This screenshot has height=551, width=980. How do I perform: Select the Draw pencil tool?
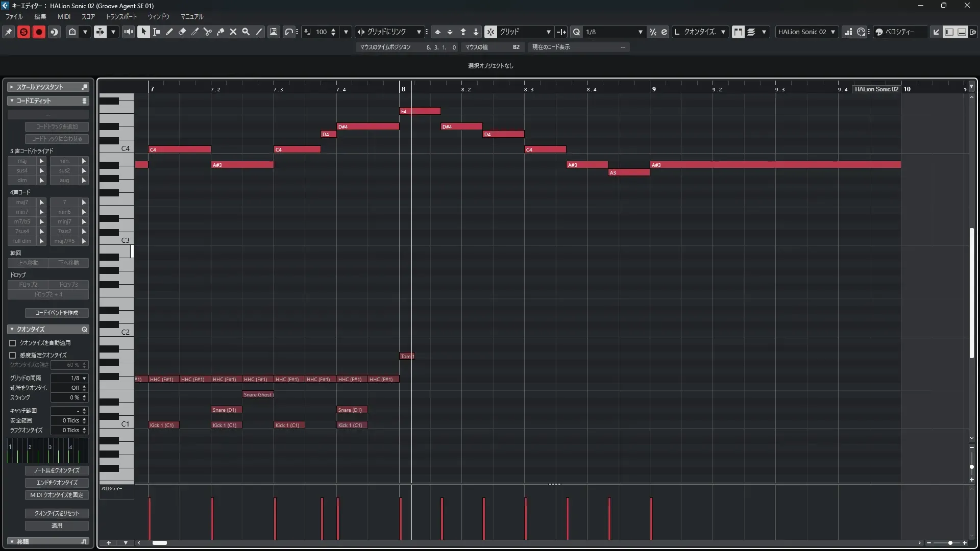169,32
